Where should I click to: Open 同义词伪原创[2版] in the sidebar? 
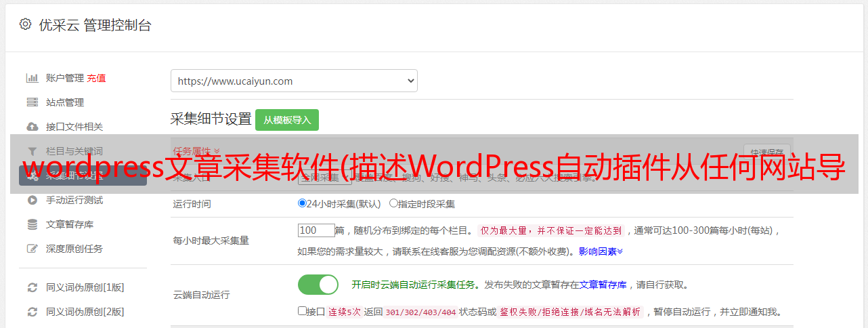click(x=85, y=312)
